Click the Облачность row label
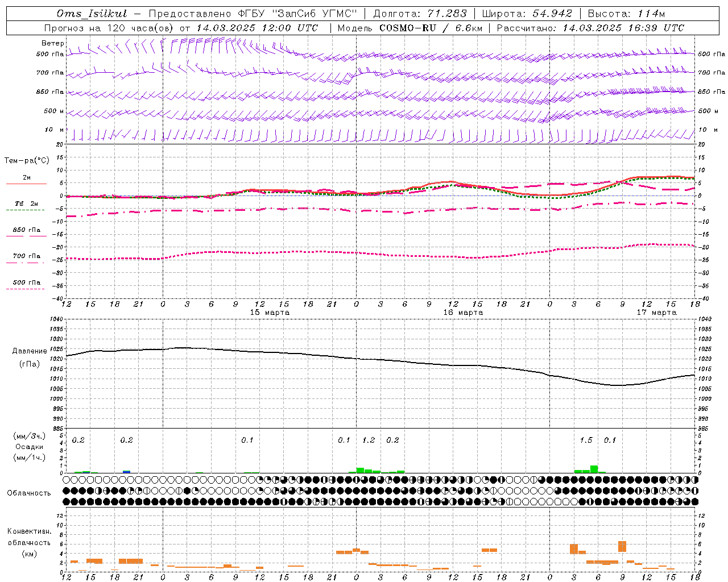The width and height of the screenshot is (728, 582). pyautogui.click(x=29, y=493)
